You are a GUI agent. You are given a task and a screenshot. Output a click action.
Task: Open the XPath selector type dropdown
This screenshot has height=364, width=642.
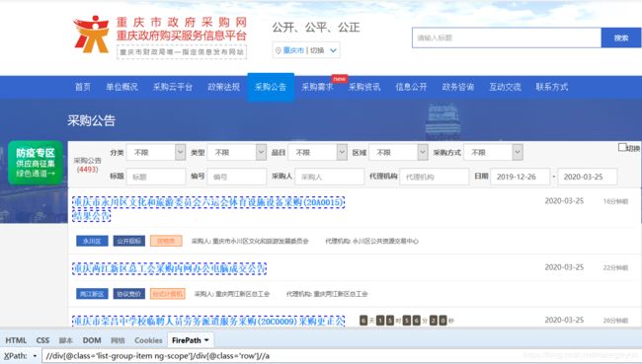coord(35,356)
